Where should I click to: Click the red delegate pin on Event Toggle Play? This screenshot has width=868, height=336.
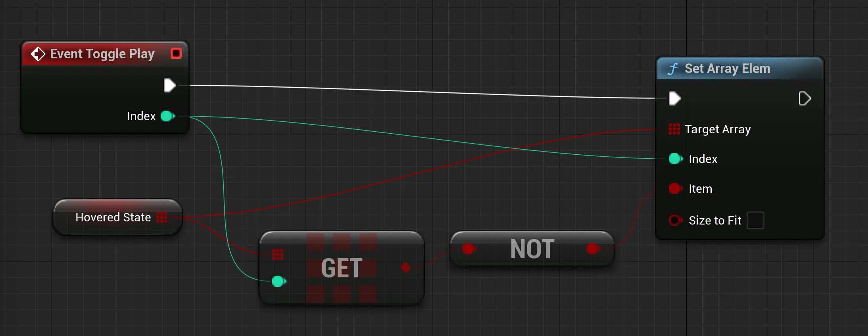coord(176,53)
